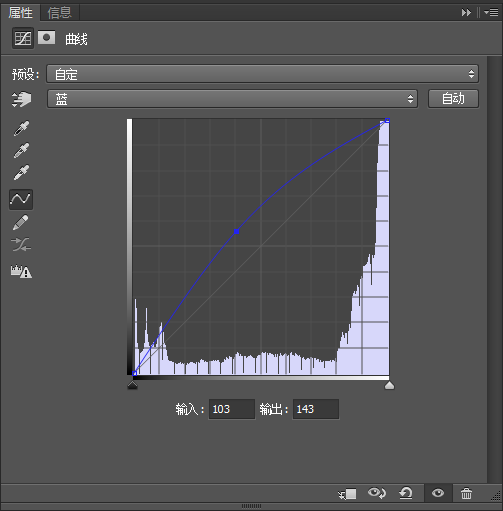Click the white point input slider
503x511 pixels.
tap(389, 385)
